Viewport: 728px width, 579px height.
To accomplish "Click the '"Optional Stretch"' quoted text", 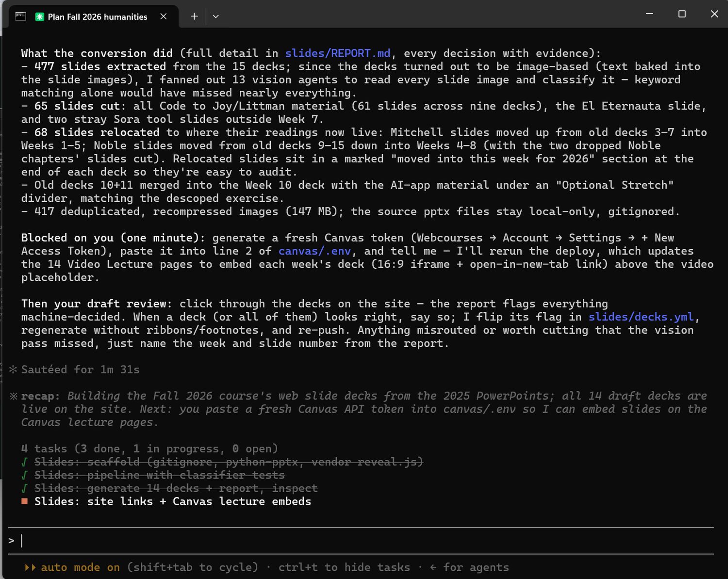I will tap(615, 185).
